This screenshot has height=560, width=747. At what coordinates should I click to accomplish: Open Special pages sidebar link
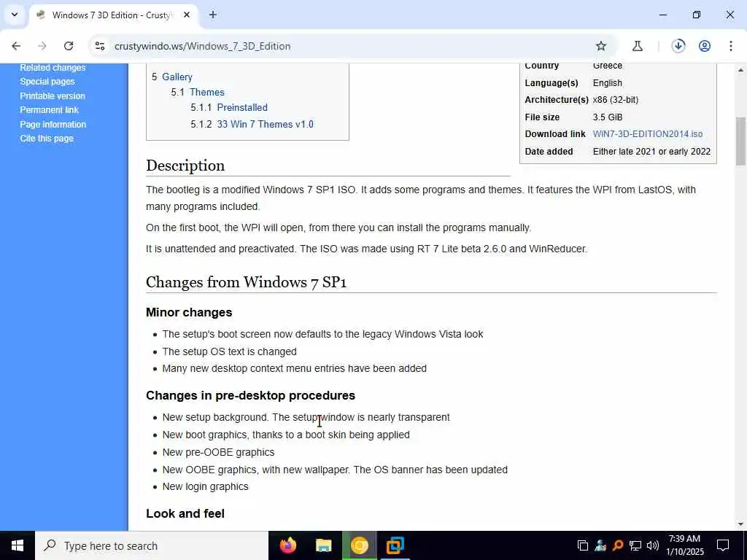click(x=47, y=82)
